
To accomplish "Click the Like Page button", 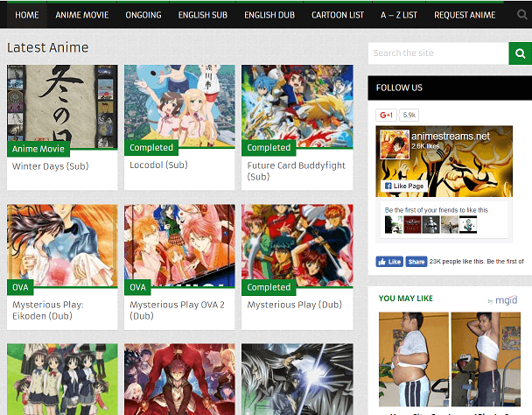I will [x=404, y=186].
